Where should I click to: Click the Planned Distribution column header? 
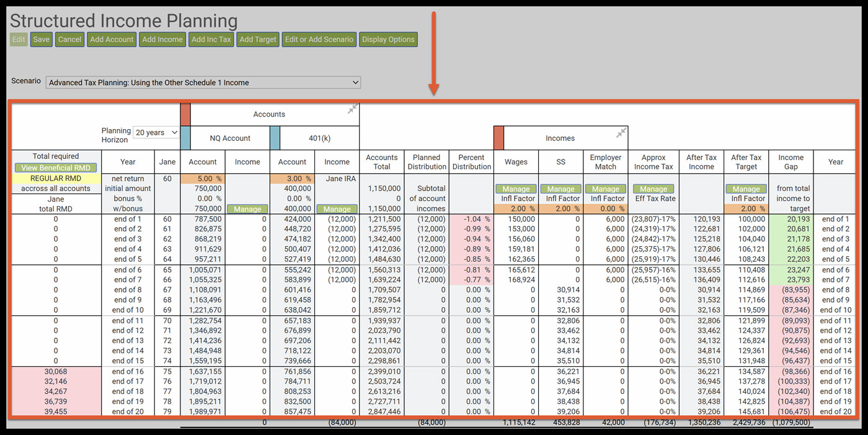pos(427,161)
